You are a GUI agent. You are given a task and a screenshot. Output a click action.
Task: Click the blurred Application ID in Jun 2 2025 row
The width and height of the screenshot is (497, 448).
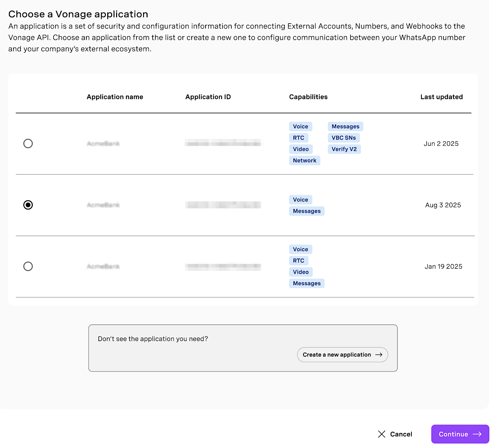222,144
